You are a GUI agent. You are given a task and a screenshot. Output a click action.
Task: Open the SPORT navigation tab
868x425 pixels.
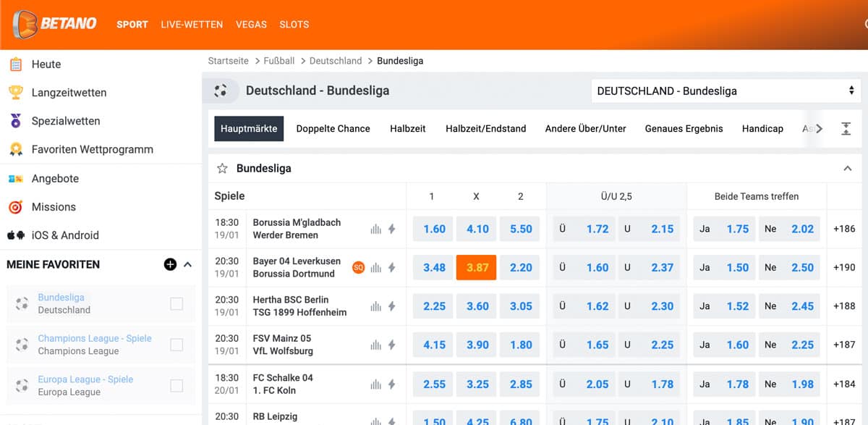(x=132, y=25)
